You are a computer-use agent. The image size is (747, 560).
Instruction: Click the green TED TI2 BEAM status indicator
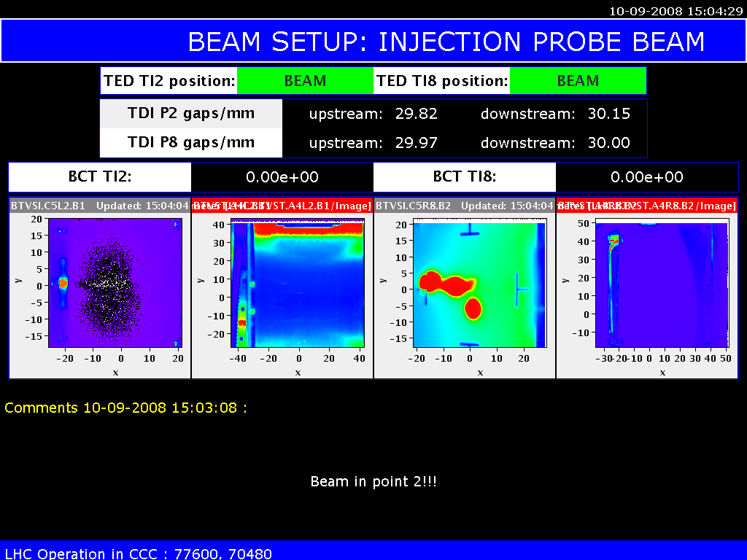point(305,81)
